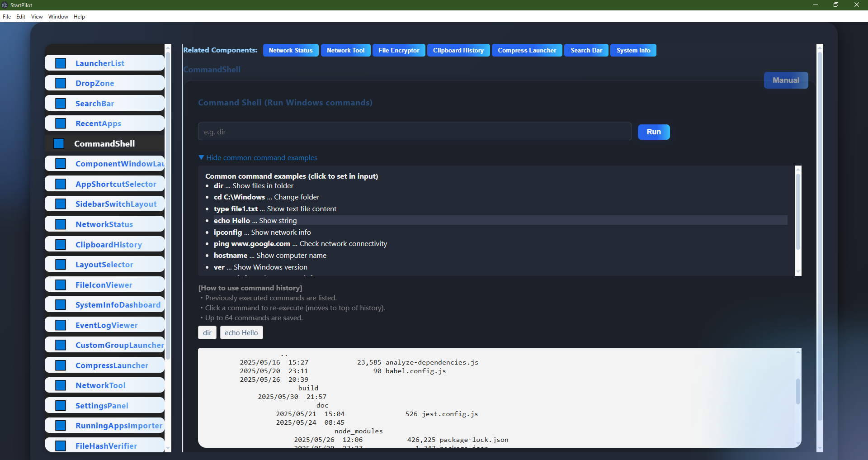Collapse the common command examples section
The height and width of the screenshot is (460, 868).
coord(258,157)
